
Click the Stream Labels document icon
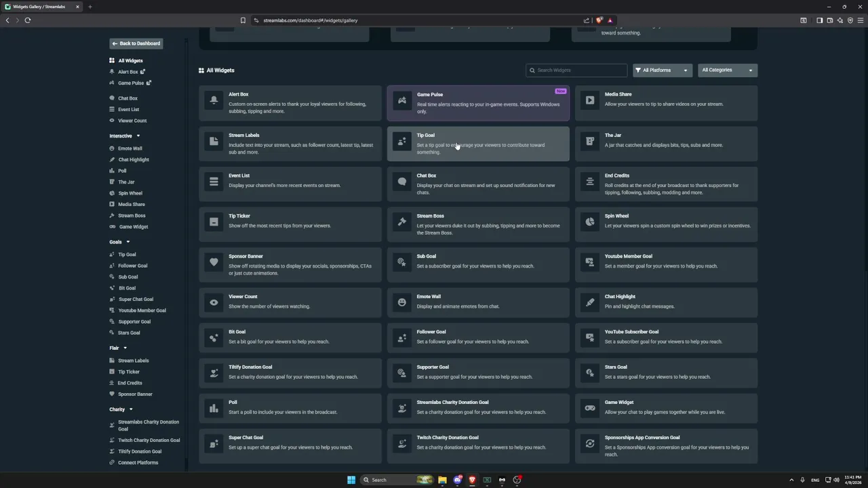214,141
